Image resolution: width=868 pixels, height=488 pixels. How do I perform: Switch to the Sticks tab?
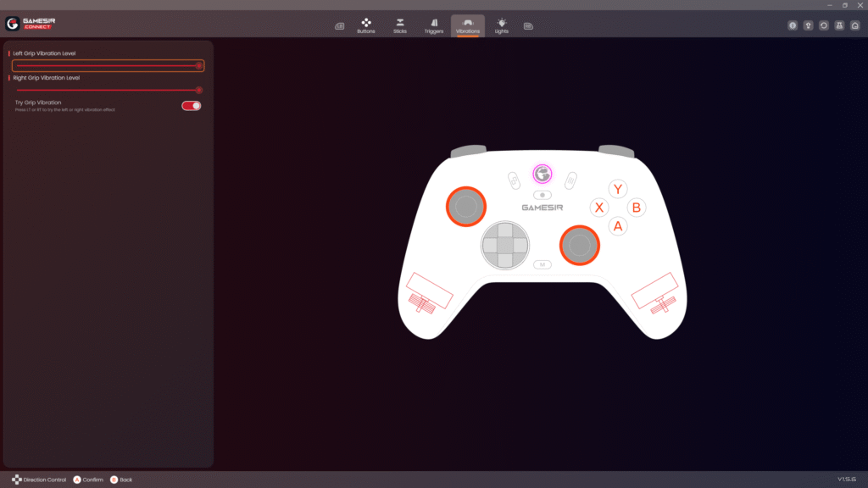point(400,26)
